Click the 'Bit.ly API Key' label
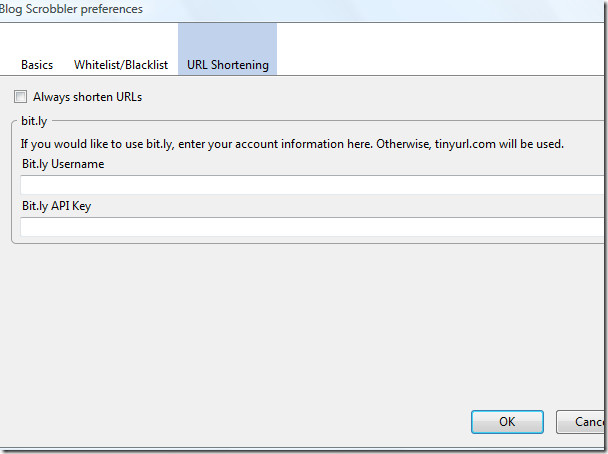 (57, 206)
